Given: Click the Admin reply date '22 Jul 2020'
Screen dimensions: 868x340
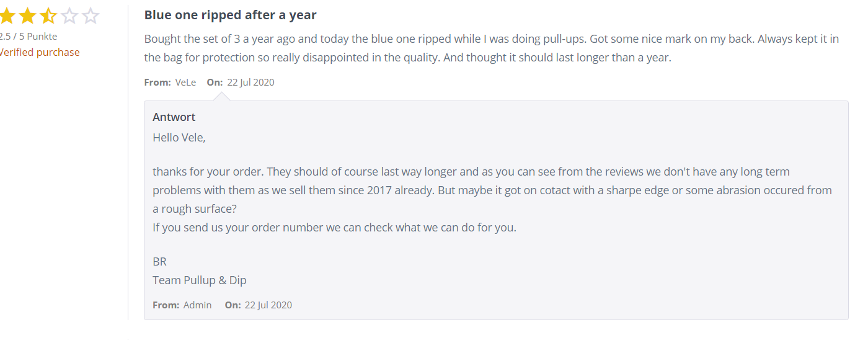Looking at the screenshot, I should pos(268,305).
